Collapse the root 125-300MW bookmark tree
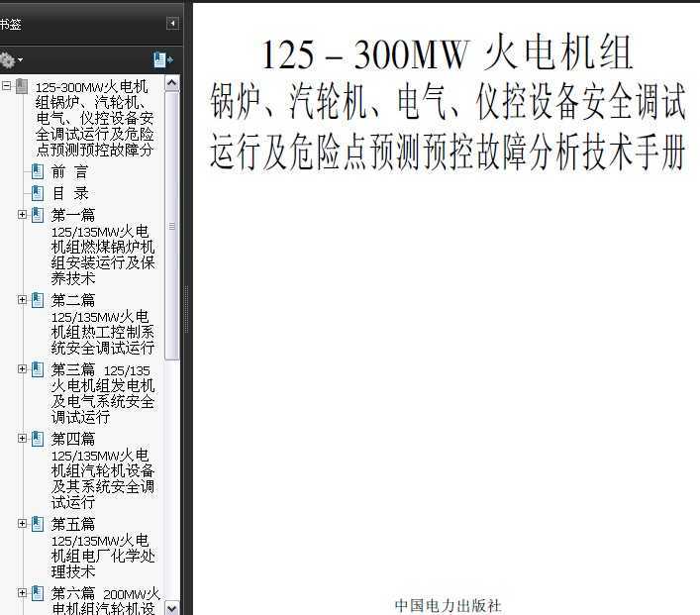This screenshot has height=615, width=700. [6, 85]
